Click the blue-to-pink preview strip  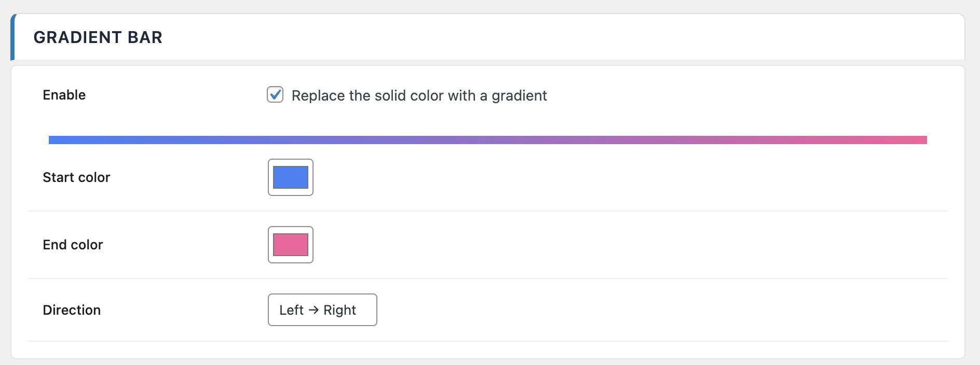488,139
